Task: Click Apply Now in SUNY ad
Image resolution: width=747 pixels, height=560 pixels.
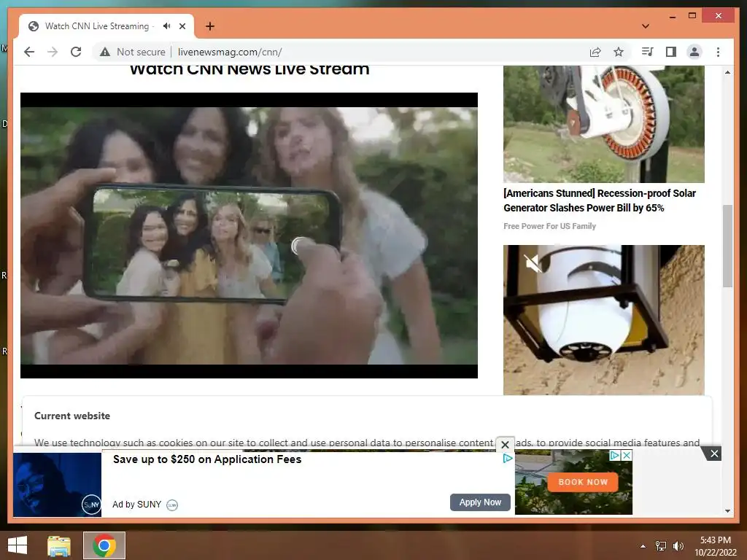Action: coord(480,502)
